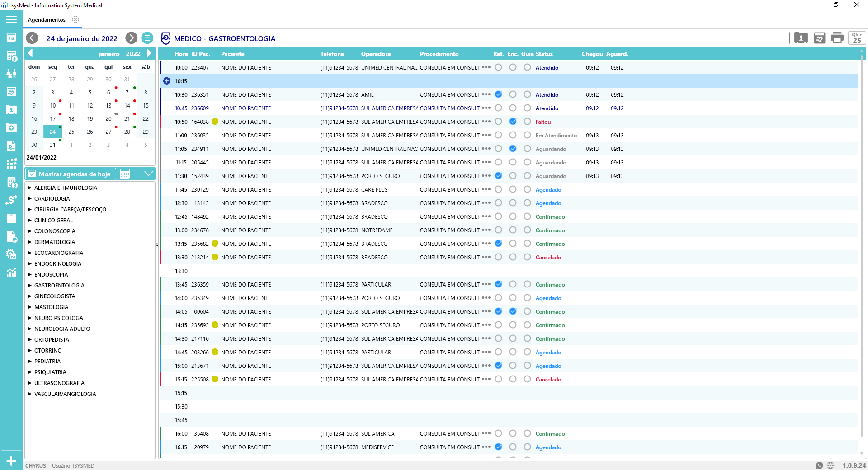868x470 pixels.
Task: Click the heartbeat record icon in top toolbar
Action: 819,38
